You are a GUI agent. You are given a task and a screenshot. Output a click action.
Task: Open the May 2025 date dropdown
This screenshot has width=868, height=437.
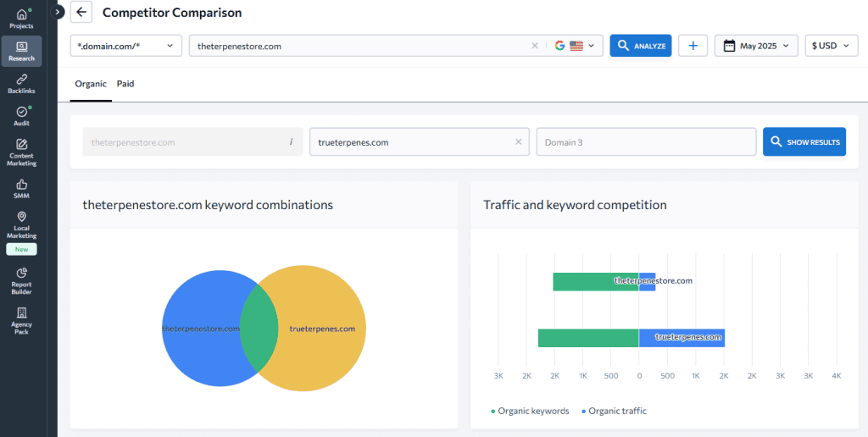756,46
